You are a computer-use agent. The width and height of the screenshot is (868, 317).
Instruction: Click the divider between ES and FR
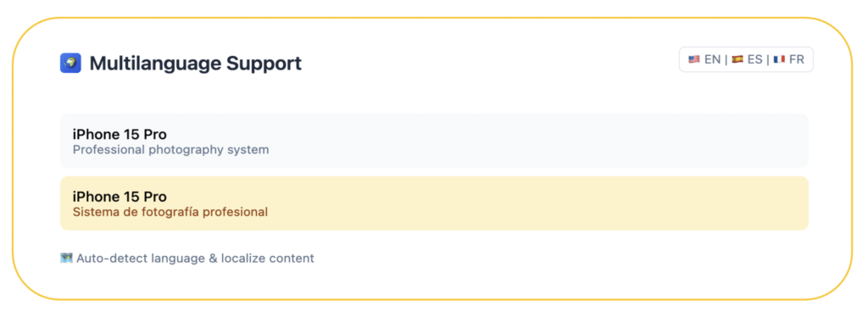[x=768, y=59]
